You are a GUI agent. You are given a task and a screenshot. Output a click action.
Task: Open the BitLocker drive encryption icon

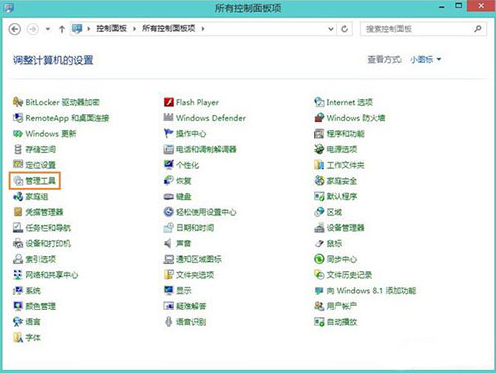click(x=18, y=102)
